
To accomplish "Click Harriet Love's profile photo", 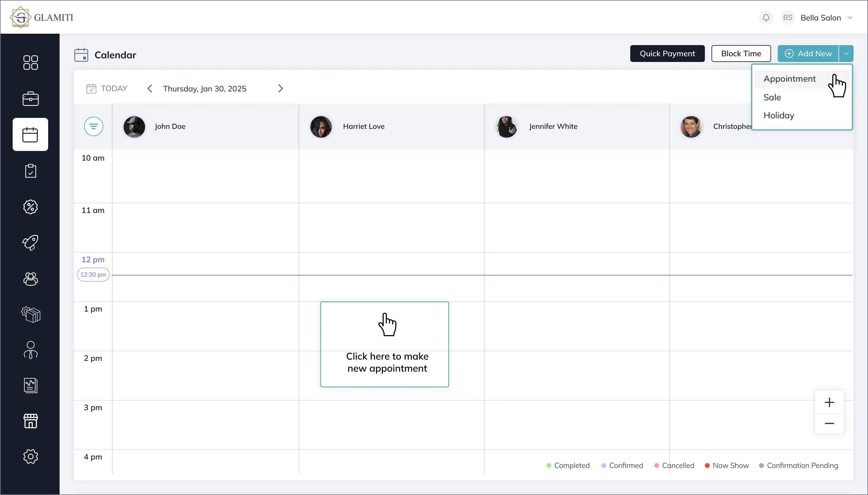I will 321,127.
